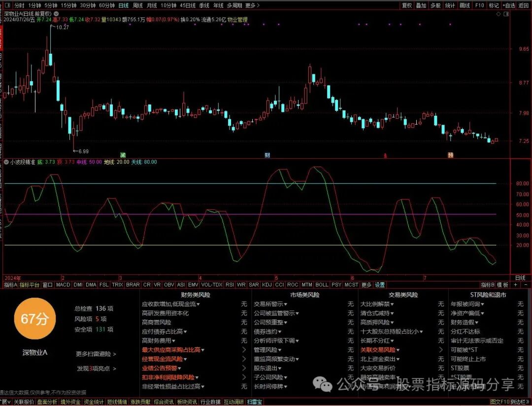This screenshot has height=406, width=532.
Task: Click the 预 marker on the price chart
Action: (x=451, y=155)
